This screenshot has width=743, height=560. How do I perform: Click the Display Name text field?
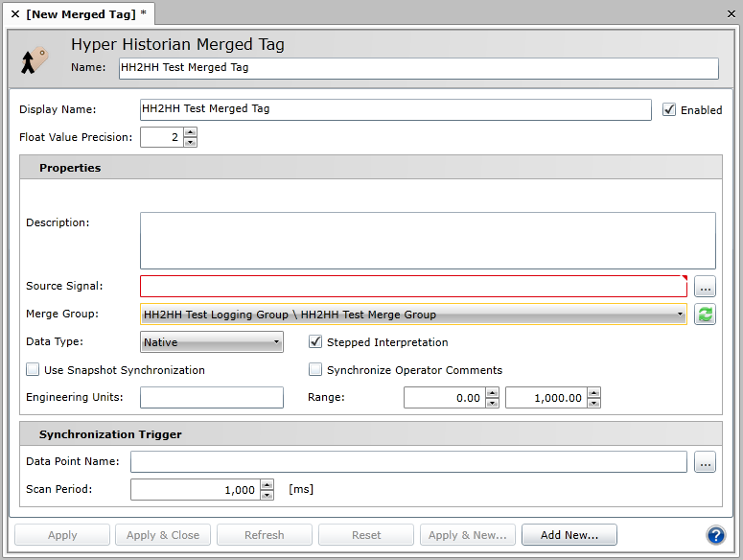tap(395, 109)
